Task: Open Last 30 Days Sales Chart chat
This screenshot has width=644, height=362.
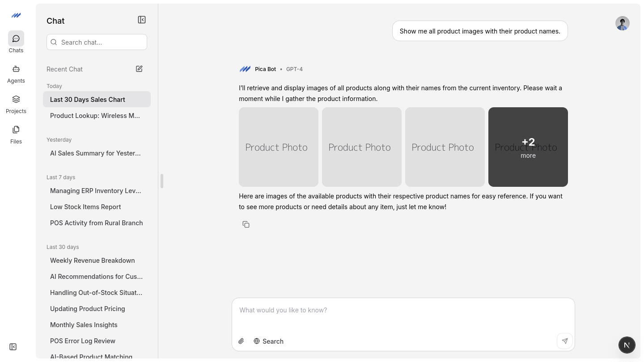Action: (97, 99)
